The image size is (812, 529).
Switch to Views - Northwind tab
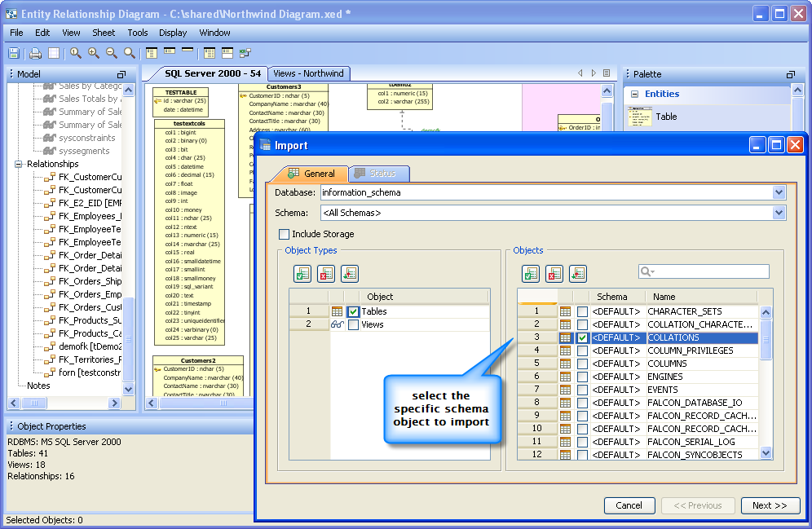pyautogui.click(x=309, y=73)
